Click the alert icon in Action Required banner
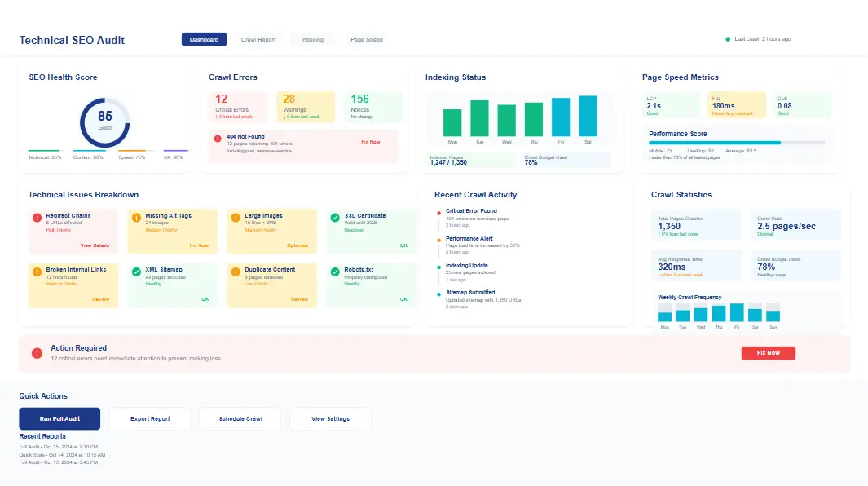The image size is (868, 486). 36,352
